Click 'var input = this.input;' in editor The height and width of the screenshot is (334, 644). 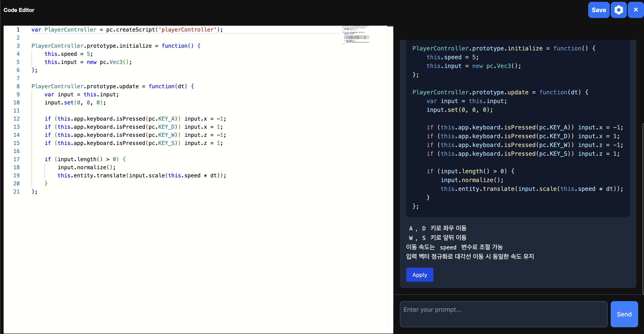pos(81,95)
